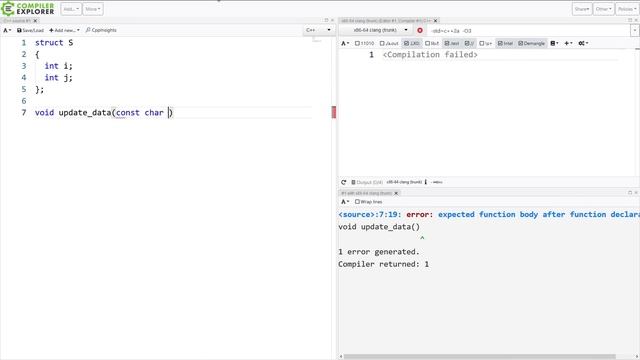Click the Compiler Explorer logo
Image resolution: width=640 pixels, height=360 pixels.
[x=28, y=9]
